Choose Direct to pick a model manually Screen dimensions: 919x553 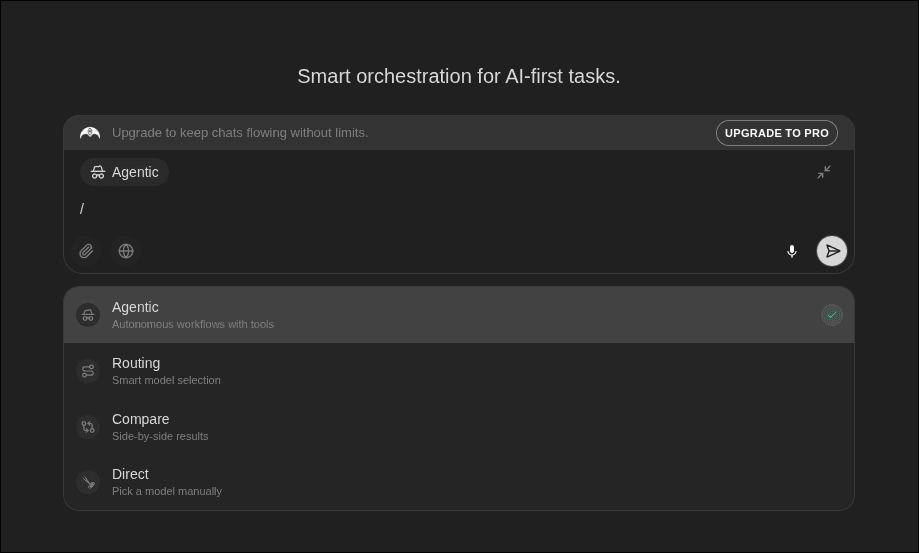tap(166, 482)
